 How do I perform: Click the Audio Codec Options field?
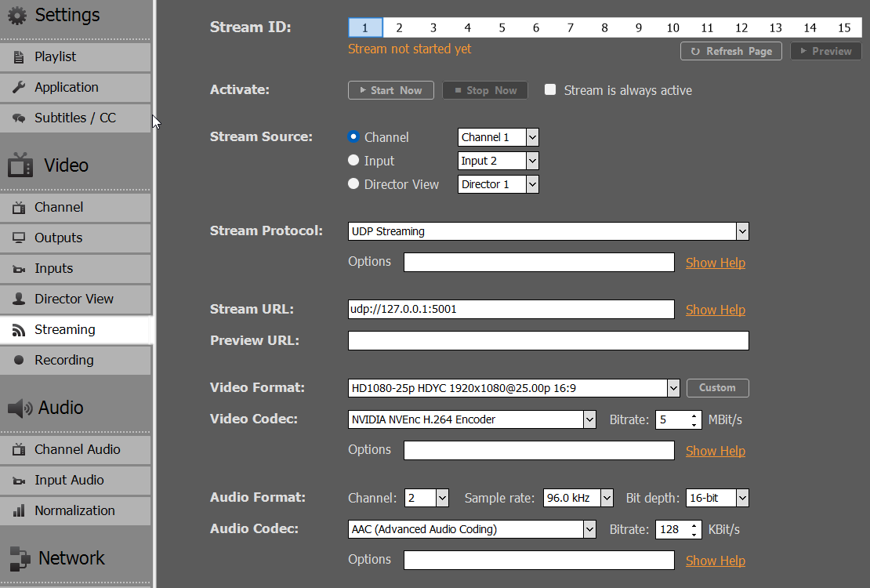click(x=539, y=561)
